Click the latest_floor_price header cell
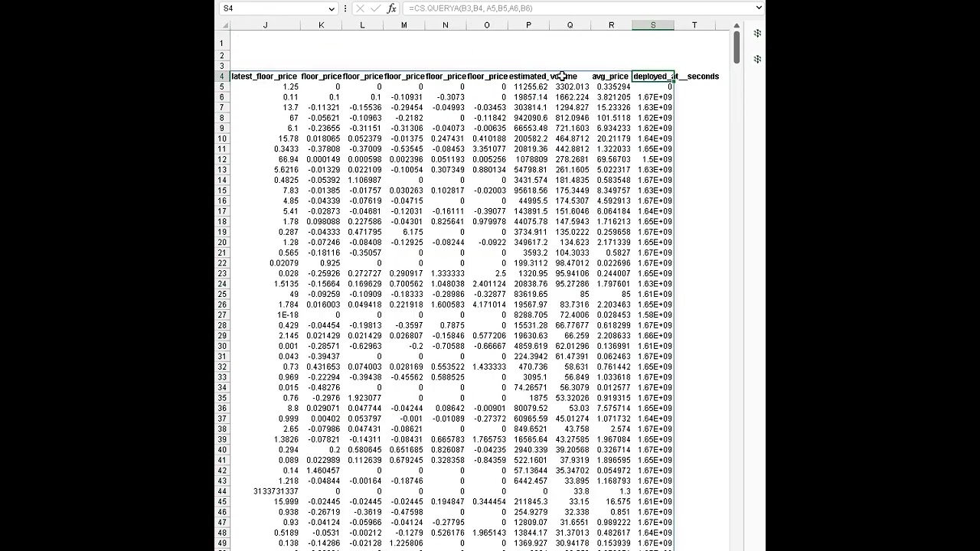The width and height of the screenshot is (980, 551). point(265,77)
